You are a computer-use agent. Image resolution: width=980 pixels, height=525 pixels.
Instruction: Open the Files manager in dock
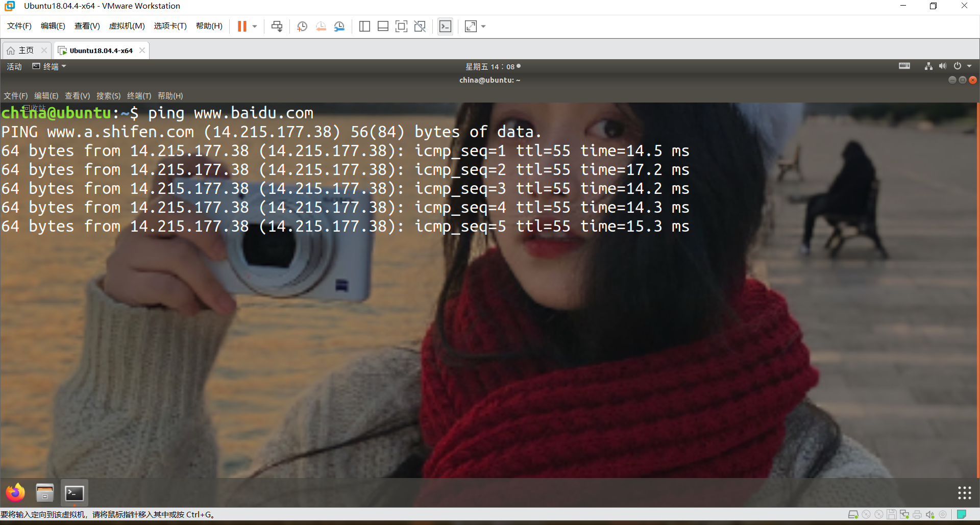(x=45, y=493)
